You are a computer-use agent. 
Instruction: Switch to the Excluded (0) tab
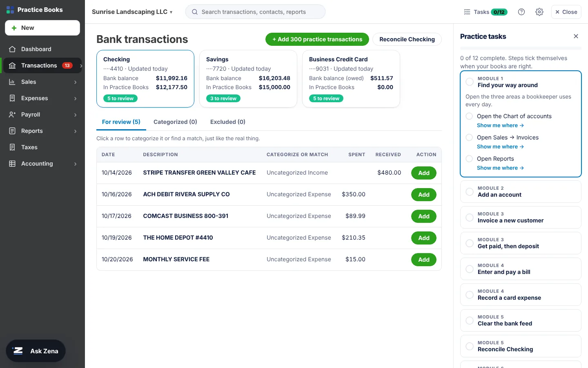tap(228, 122)
